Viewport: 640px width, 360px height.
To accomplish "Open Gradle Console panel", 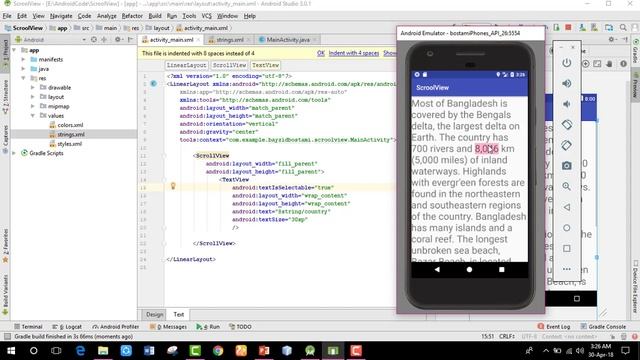I will (603, 327).
